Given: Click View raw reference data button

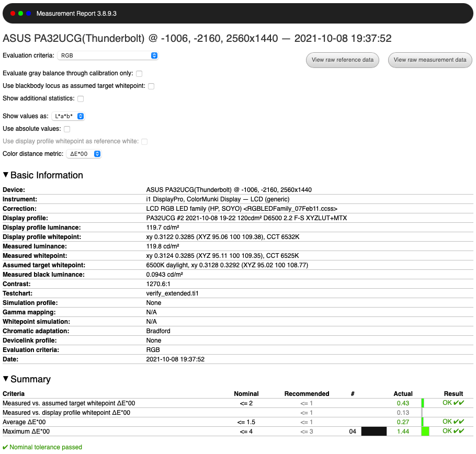Looking at the screenshot, I should click(x=343, y=60).
